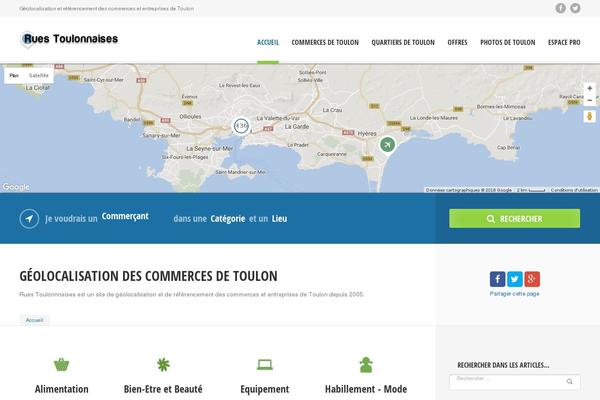The width and height of the screenshot is (600, 400).
Task: Click La Crau label on map
Action: pyautogui.click(x=332, y=110)
